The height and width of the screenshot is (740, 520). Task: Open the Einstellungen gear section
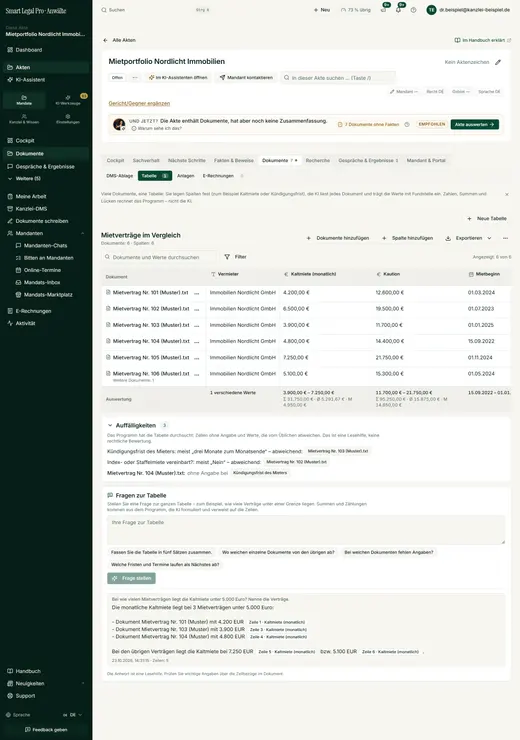(68, 118)
